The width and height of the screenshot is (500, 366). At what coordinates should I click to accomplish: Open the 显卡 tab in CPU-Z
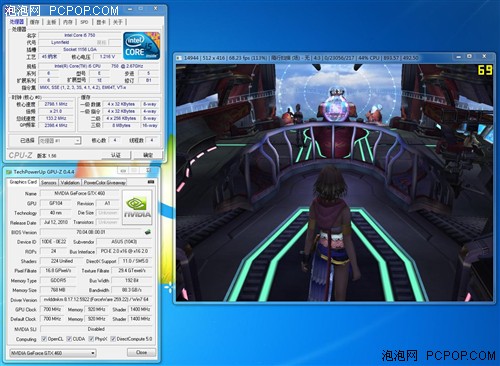click(x=101, y=22)
